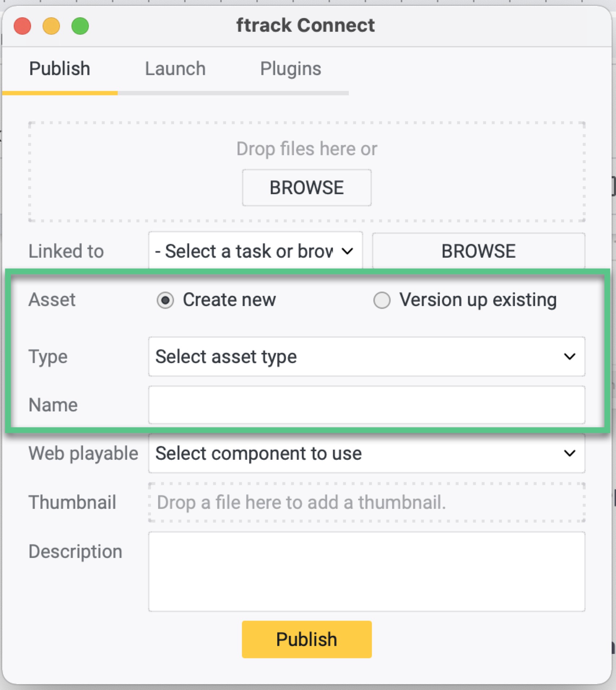The height and width of the screenshot is (690, 616).
Task: Click the thumbnail drop zone
Action: coord(366,502)
